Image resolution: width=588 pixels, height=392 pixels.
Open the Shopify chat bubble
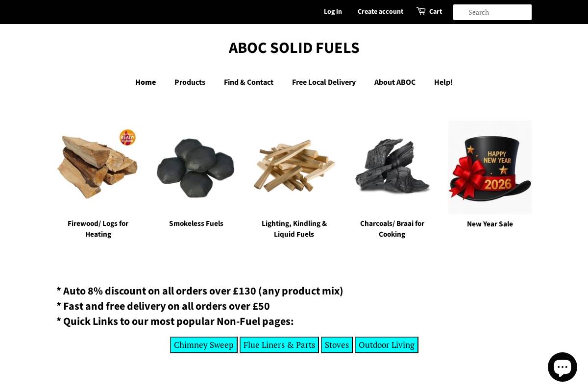tap(562, 367)
